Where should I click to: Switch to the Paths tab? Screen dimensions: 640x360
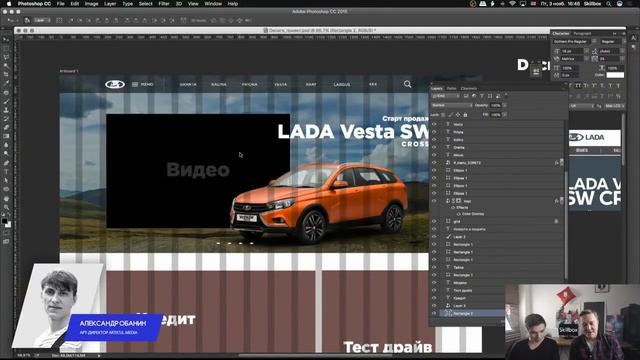coord(451,88)
